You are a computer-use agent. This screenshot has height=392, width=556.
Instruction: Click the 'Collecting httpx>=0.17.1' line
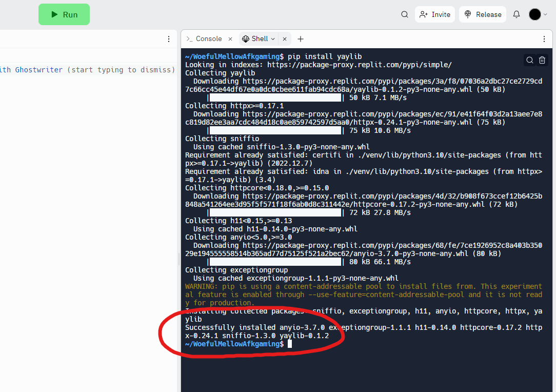pyautogui.click(x=234, y=106)
